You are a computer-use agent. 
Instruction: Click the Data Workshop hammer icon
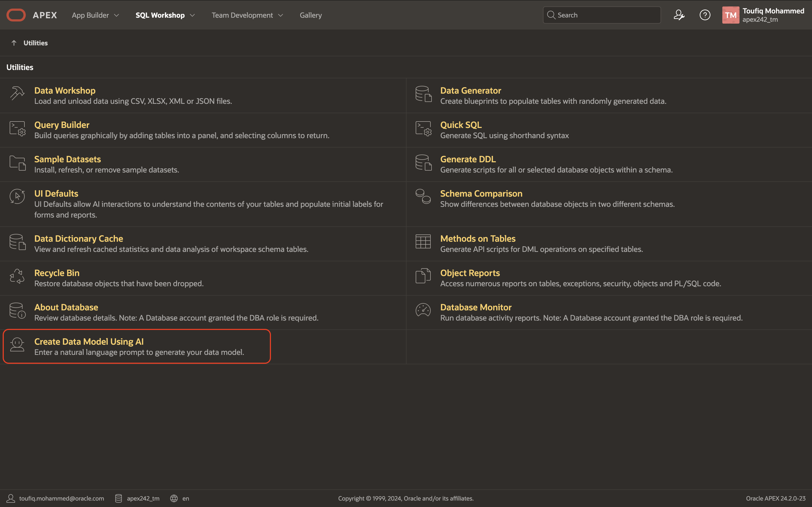point(17,94)
